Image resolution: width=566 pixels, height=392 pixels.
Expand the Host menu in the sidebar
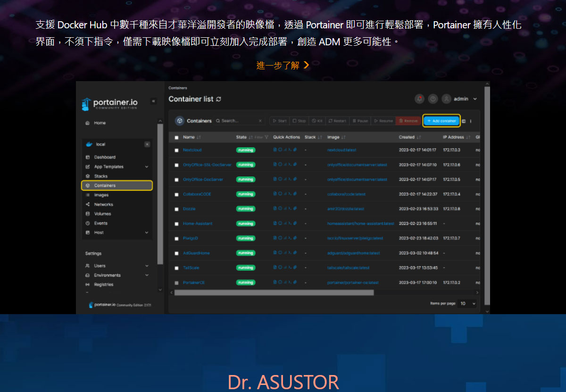pos(146,232)
